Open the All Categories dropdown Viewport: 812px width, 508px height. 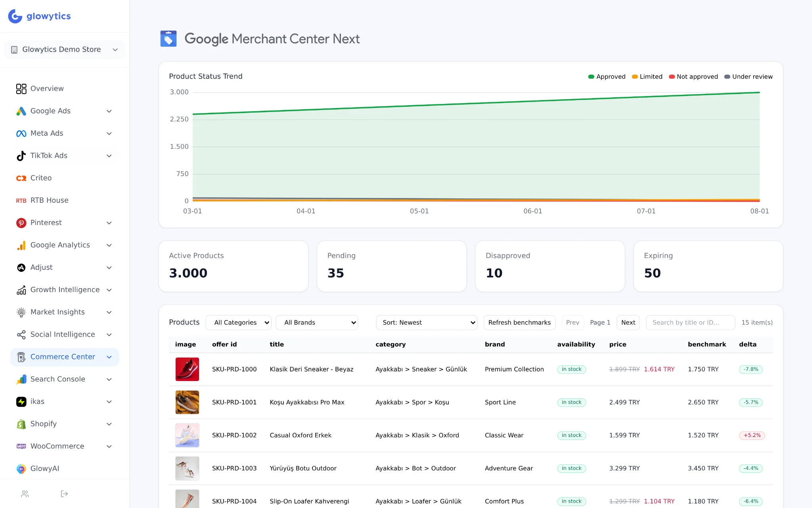click(x=239, y=323)
